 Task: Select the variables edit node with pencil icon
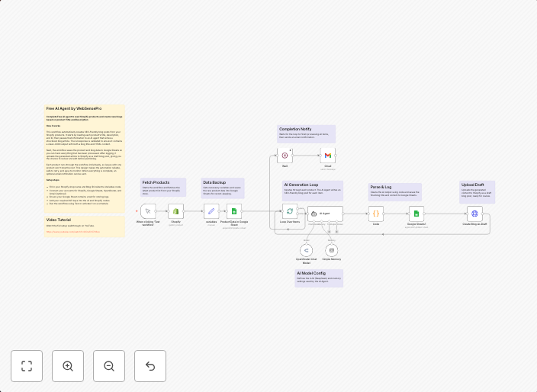211,211
